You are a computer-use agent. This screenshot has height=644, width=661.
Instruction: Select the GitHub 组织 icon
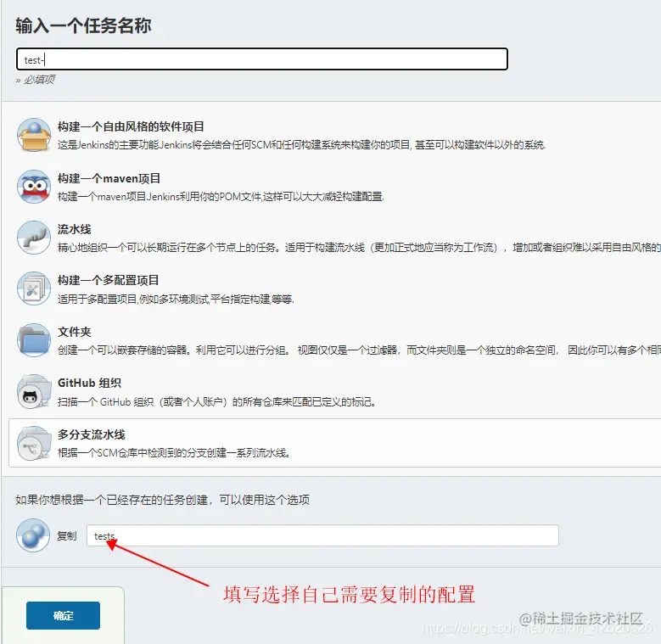coord(34,391)
